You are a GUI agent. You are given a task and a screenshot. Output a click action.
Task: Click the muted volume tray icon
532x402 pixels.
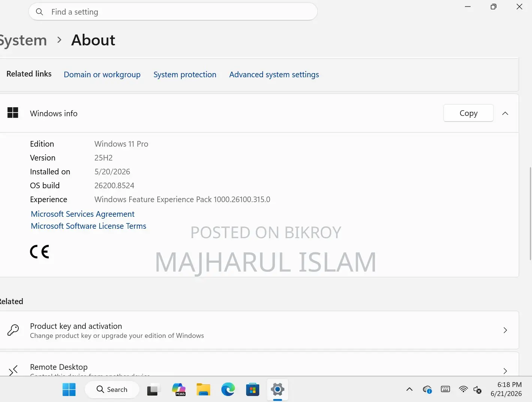point(477,390)
